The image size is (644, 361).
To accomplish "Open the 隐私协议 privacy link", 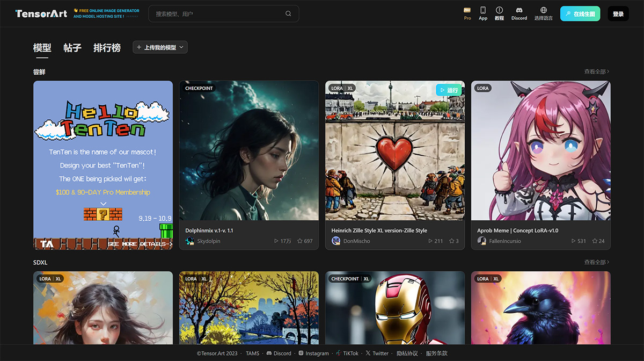I will (x=407, y=353).
